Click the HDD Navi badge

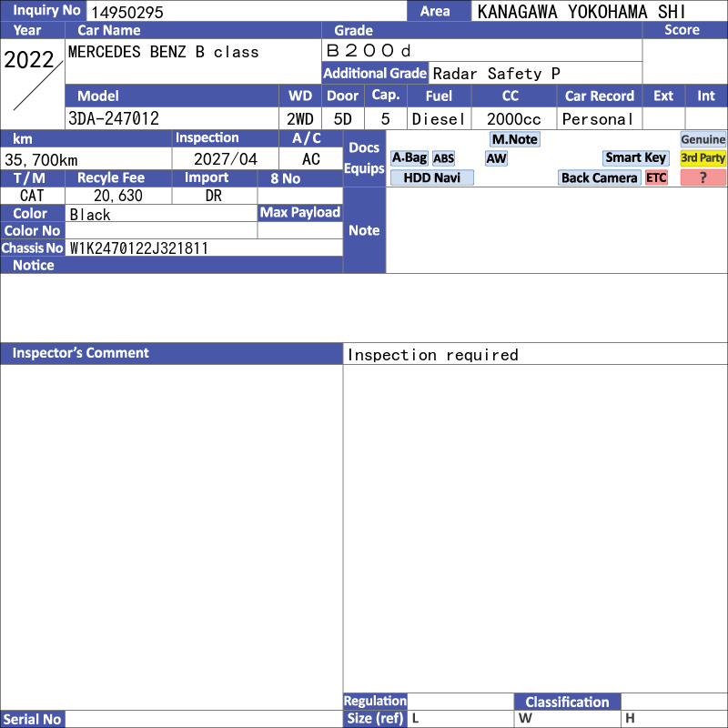(431, 177)
